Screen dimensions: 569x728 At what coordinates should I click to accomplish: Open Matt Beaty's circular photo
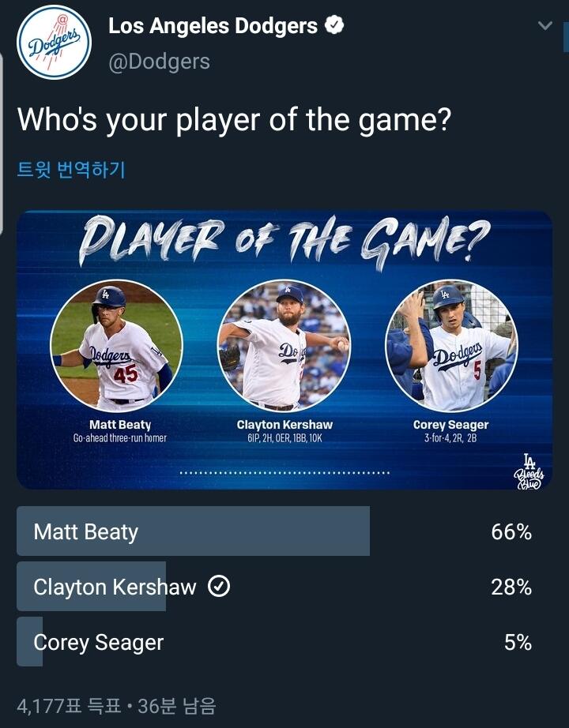tap(116, 345)
